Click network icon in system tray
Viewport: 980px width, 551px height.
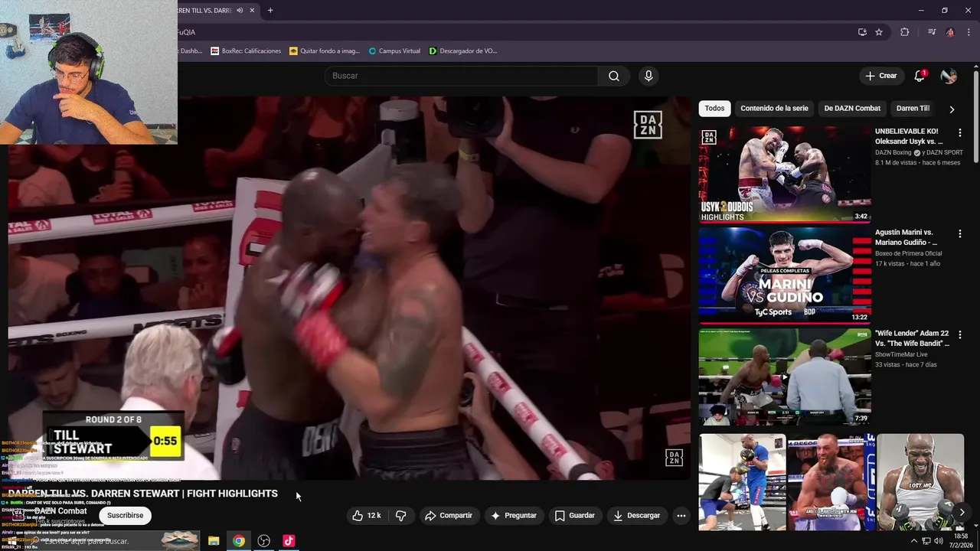[x=926, y=541]
